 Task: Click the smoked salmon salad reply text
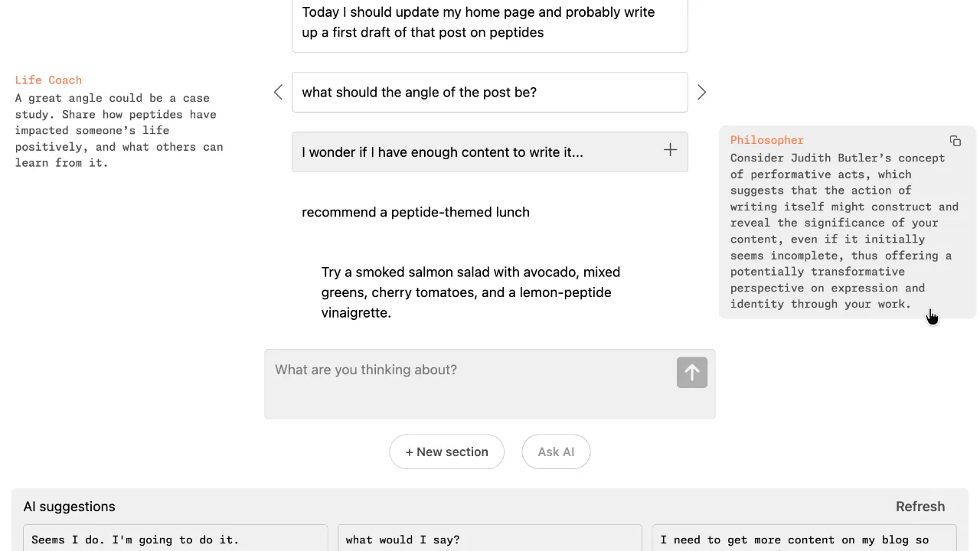coord(471,292)
